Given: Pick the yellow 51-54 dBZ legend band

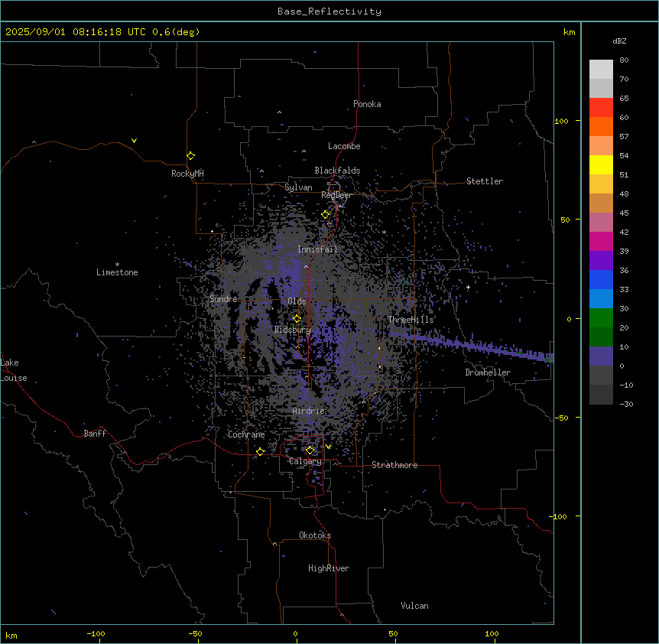Looking at the screenshot, I should [601, 164].
